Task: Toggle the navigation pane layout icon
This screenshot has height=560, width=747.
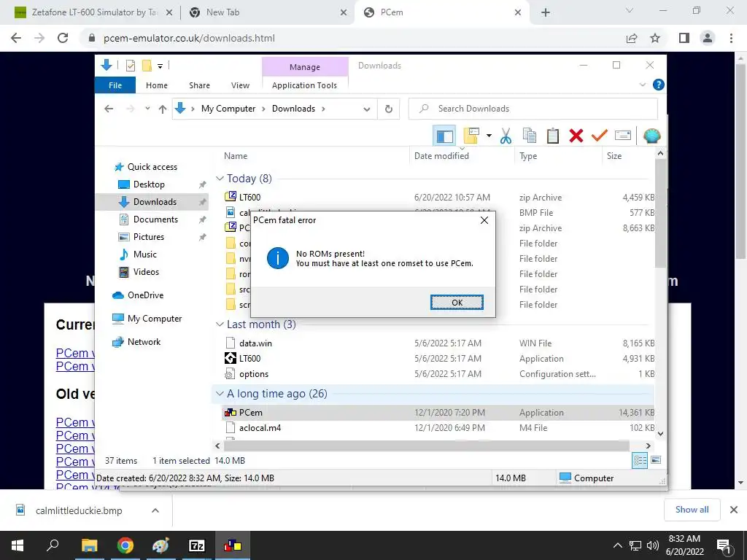Action: click(x=444, y=136)
